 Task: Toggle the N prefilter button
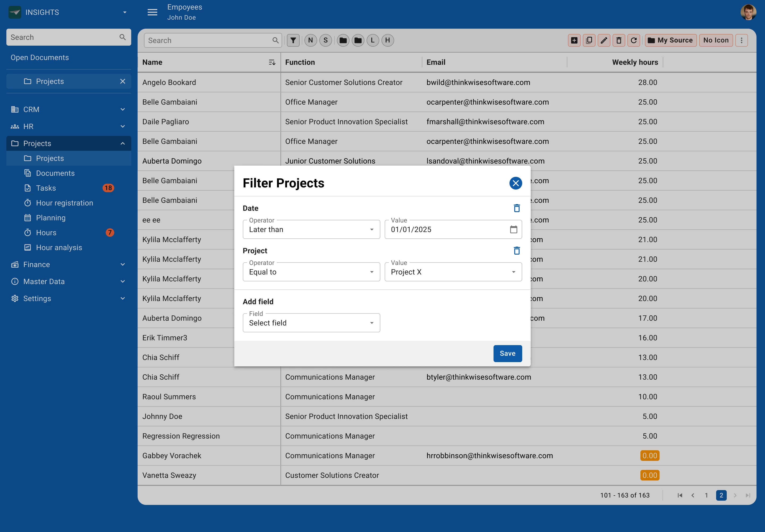pos(311,40)
